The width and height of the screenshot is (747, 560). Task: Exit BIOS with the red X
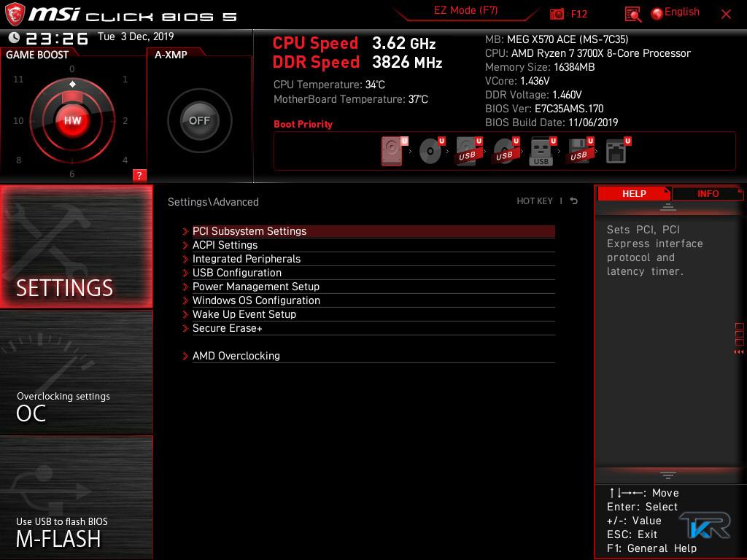(726, 15)
